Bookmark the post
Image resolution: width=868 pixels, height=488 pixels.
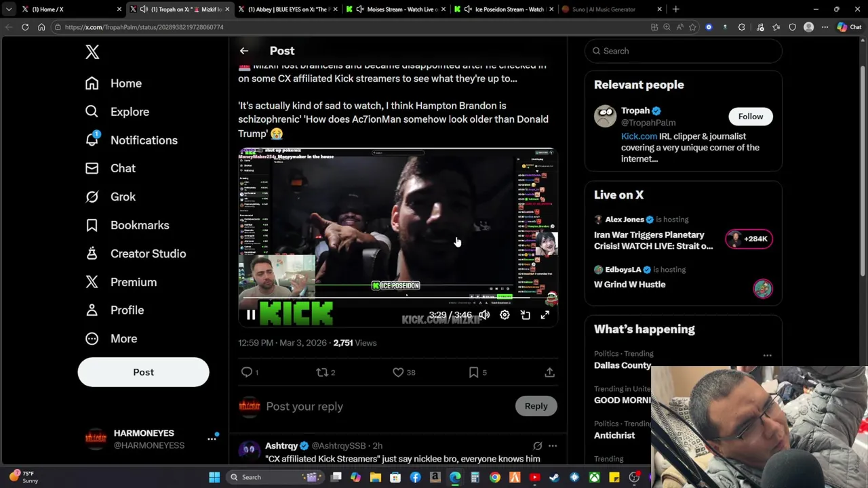pos(474,372)
